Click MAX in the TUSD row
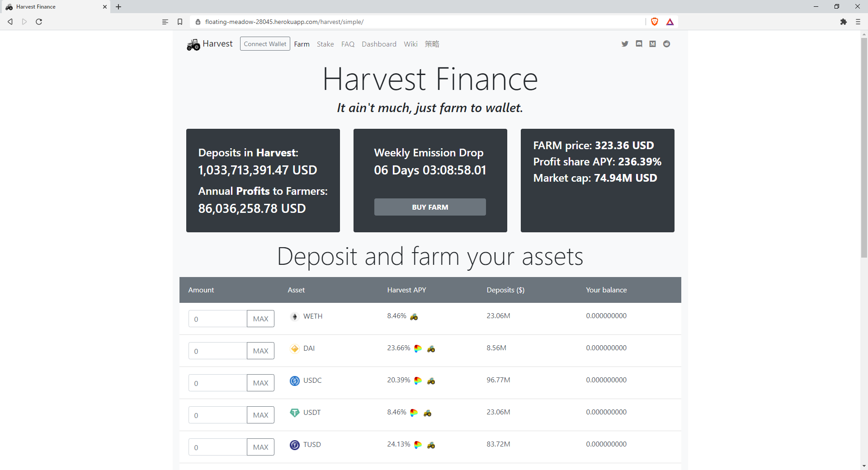The image size is (868, 470). click(260, 447)
